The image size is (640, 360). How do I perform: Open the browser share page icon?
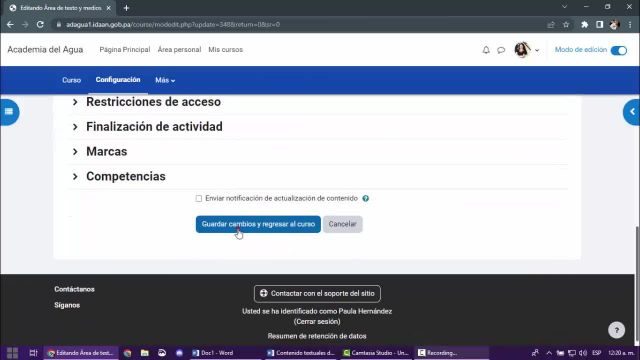(551, 24)
